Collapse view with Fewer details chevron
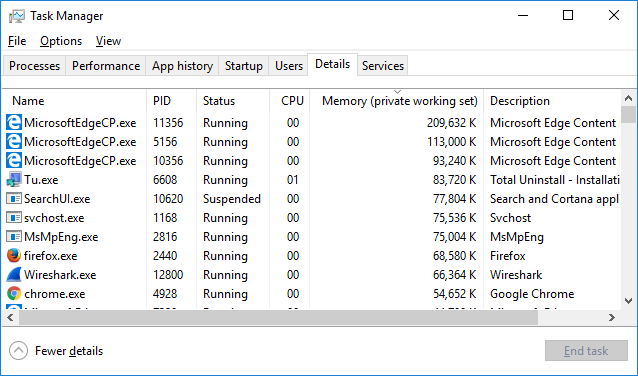This screenshot has width=638, height=376. (18, 351)
